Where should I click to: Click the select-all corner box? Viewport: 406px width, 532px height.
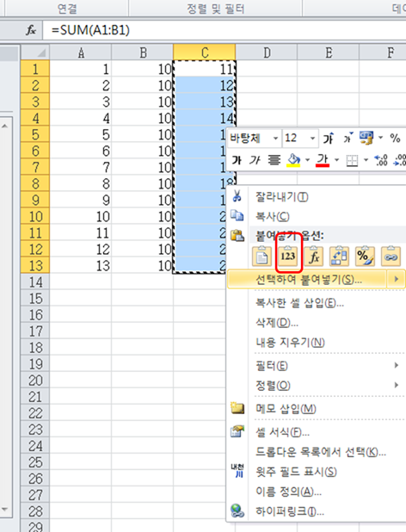(35, 53)
